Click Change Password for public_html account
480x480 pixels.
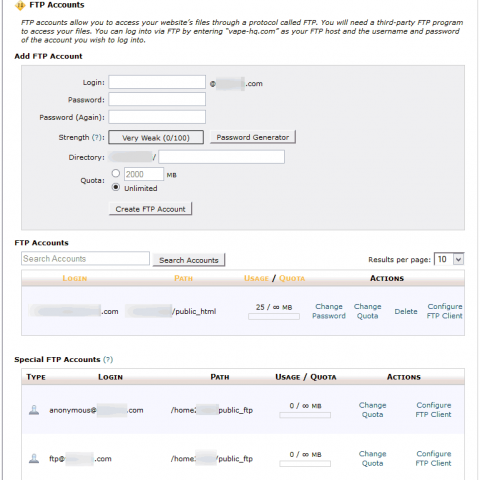click(329, 311)
